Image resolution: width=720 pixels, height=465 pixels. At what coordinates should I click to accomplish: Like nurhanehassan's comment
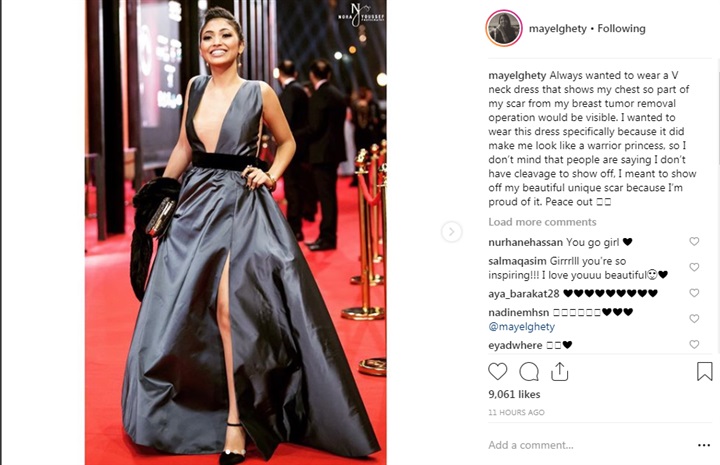coord(694,241)
